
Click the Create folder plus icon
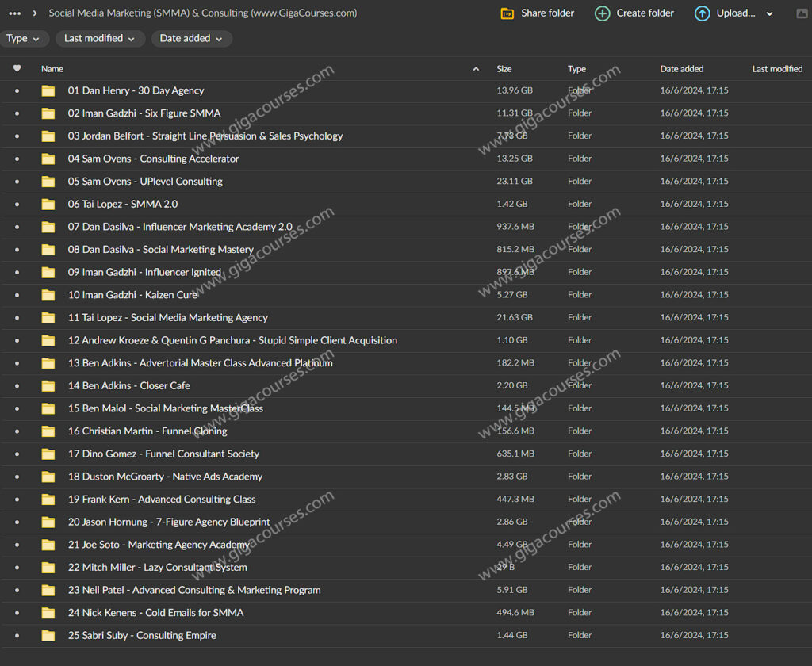(603, 13)
